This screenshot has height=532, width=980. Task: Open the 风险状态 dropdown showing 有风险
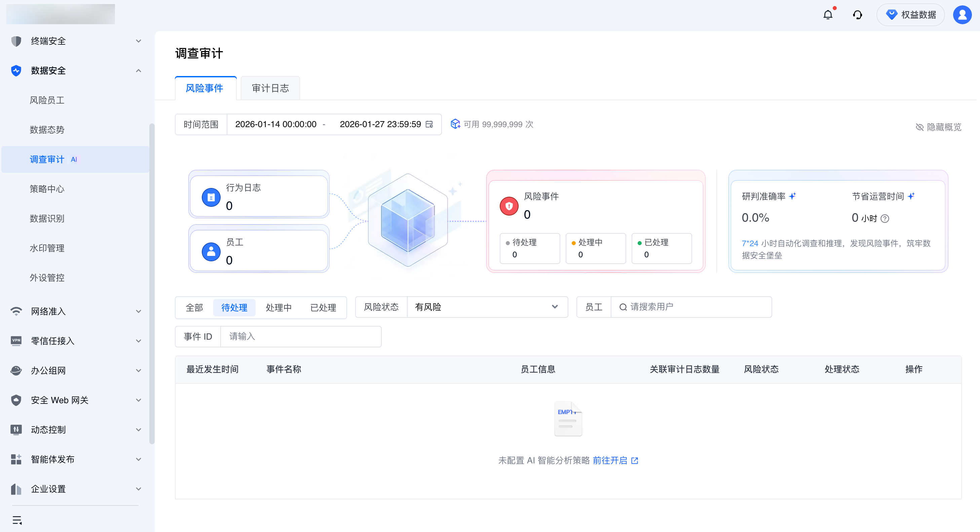click(x=487, y=307)
